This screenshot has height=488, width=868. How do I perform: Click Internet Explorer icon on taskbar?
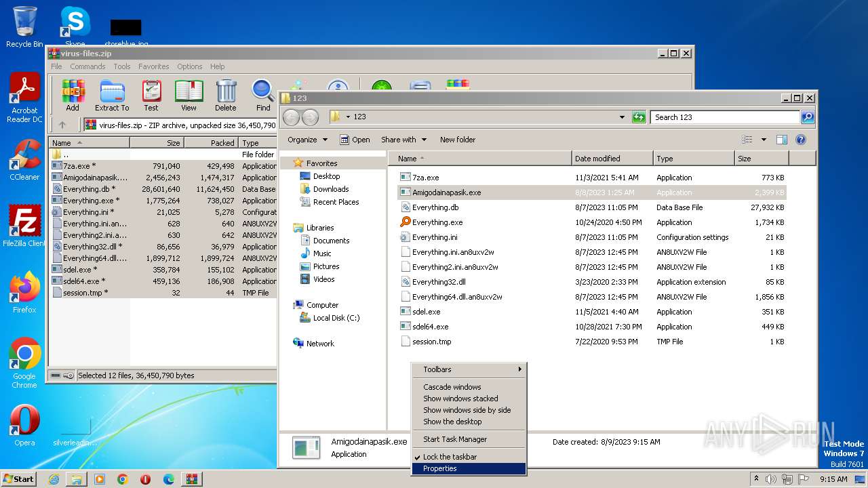point(54,479)
